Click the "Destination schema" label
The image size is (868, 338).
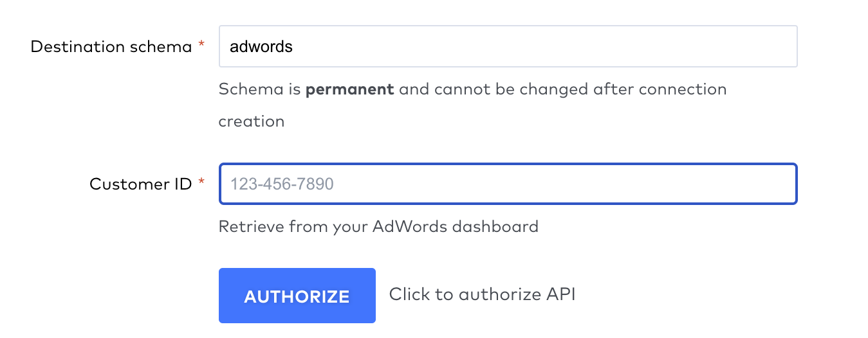pyautogui.click(x=111, y=47)
